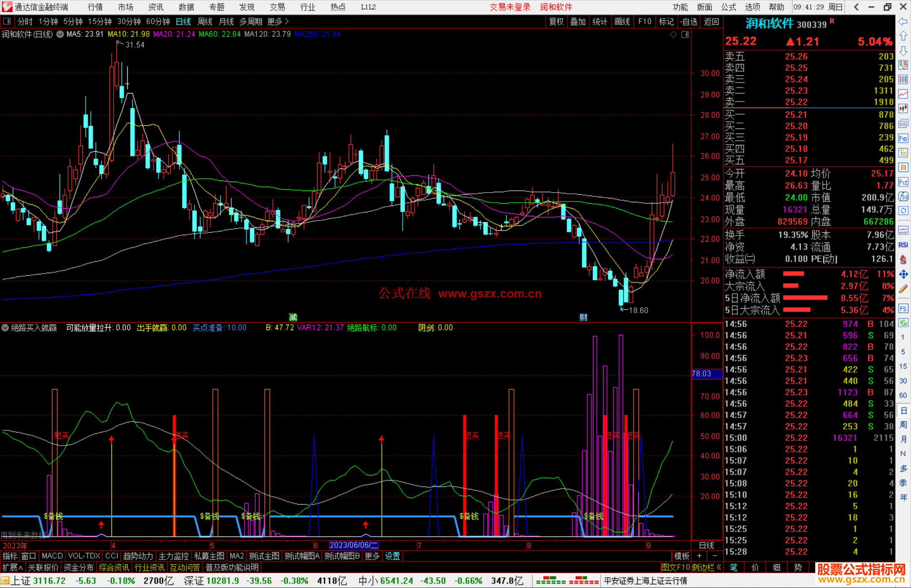Click the 设置 link in indicator bar
Viewport: 911px width, 588px height.
pos(392,556)
